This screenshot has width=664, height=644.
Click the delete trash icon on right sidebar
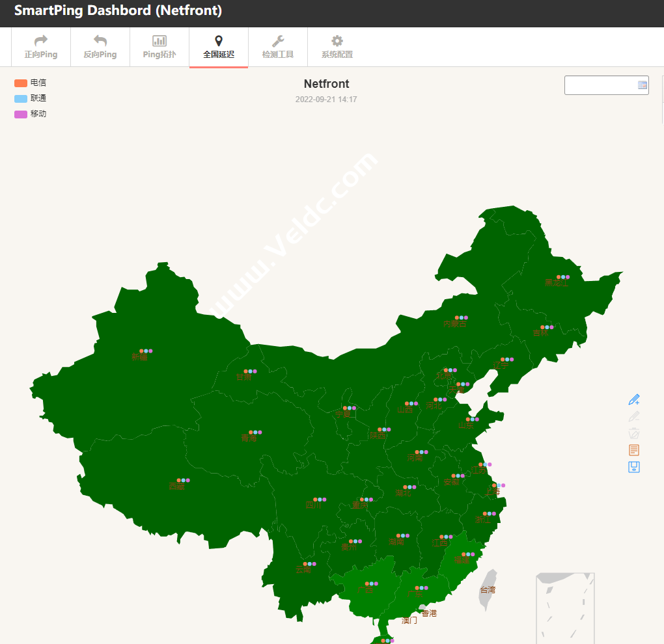click(634, 433)
